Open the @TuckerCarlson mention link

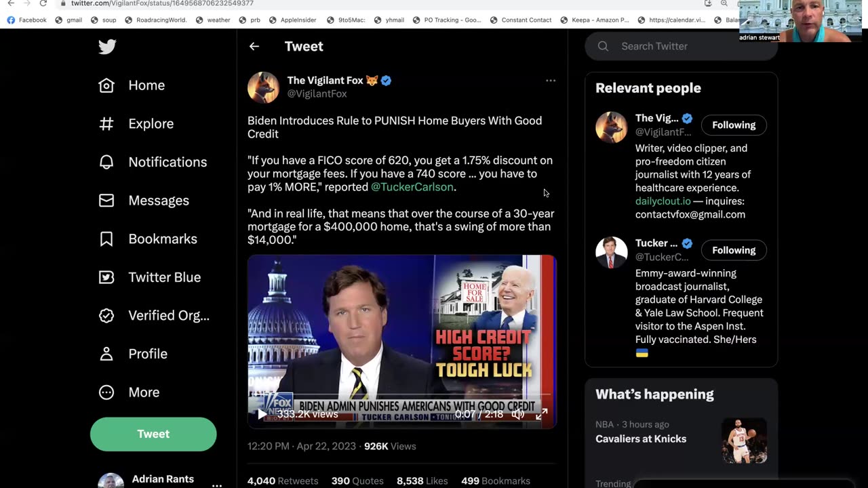click(x=412, y=187)
